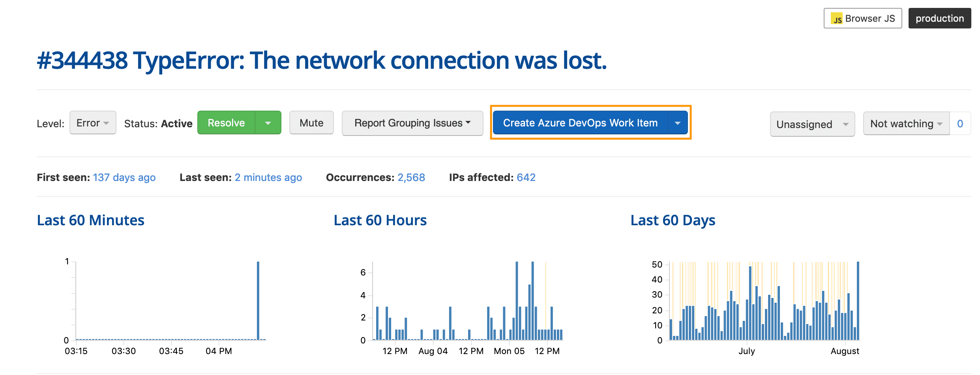Click the Browser JS platform badge
Viewport: 980px width, 375px height.
click(x=862, y=19)
